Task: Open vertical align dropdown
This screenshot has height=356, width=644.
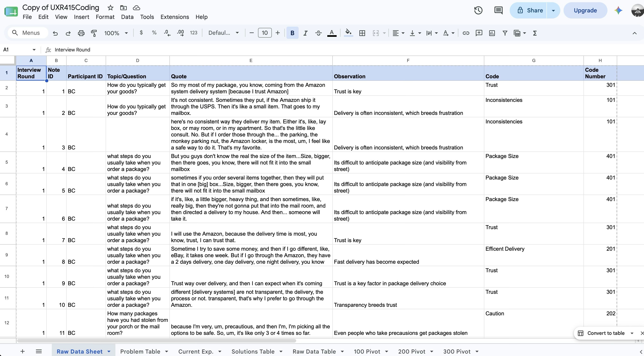Action: tap(415, 33)
